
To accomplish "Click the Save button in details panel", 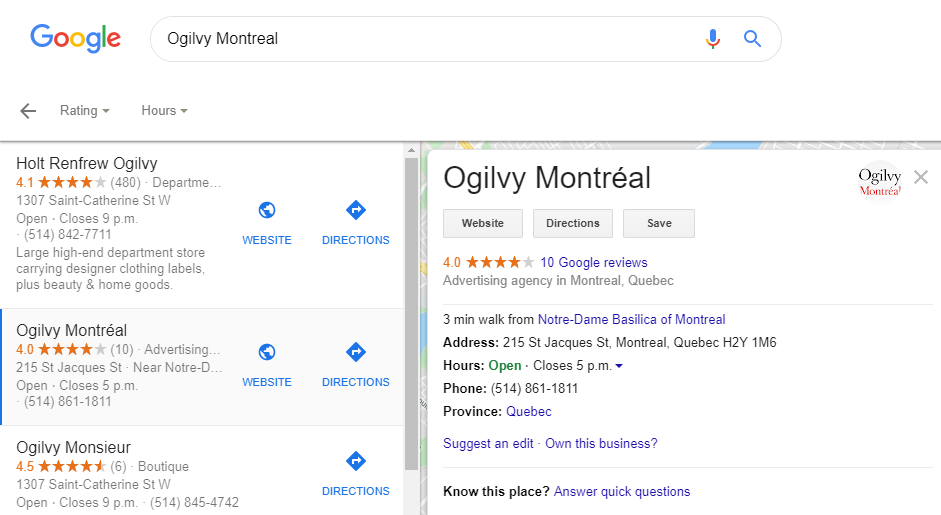I will pyautogui.click(x=659, y=223).
